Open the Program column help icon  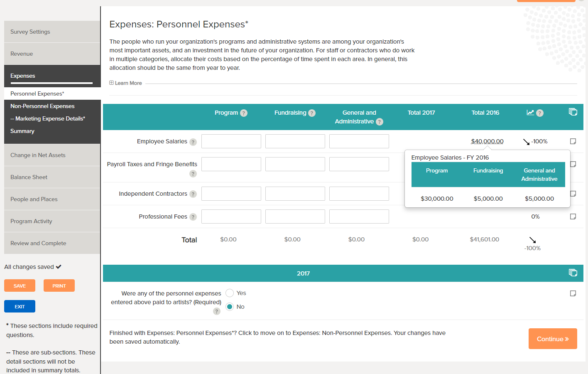(x=244, y=113)
